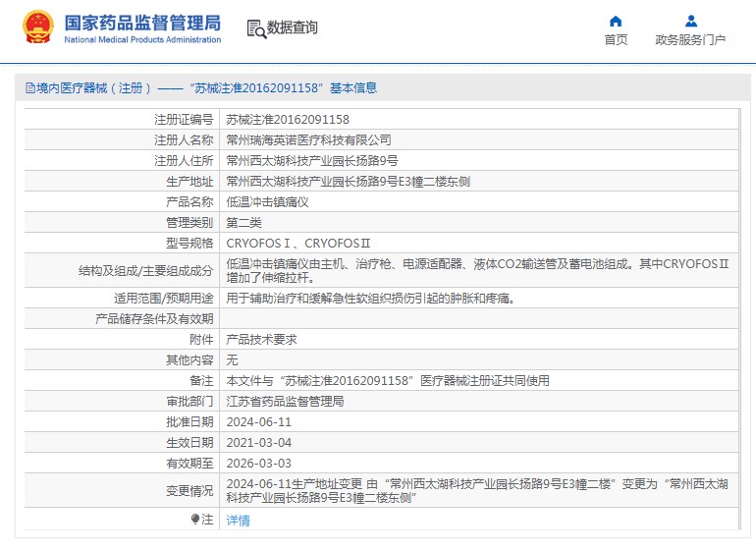Click the 管理类别 label
The image size is (756, 551).
[x=189, y=222]
